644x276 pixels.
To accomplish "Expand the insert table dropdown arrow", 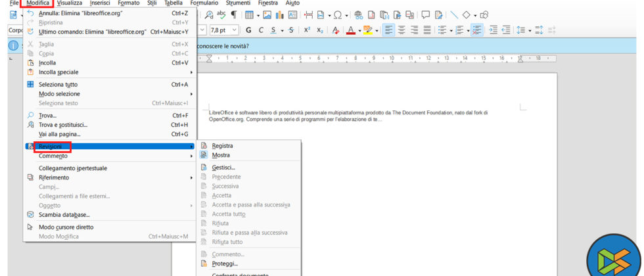I will pos(259,14).
